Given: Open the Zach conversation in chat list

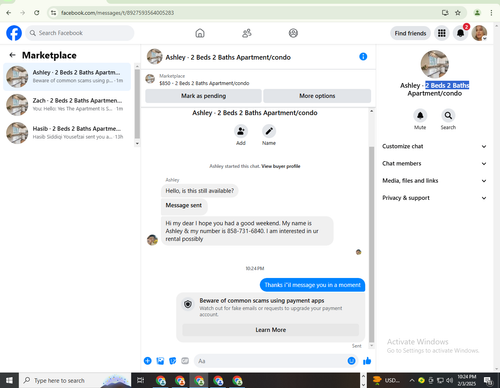Looking at the screenshot, I should (67, 105).
